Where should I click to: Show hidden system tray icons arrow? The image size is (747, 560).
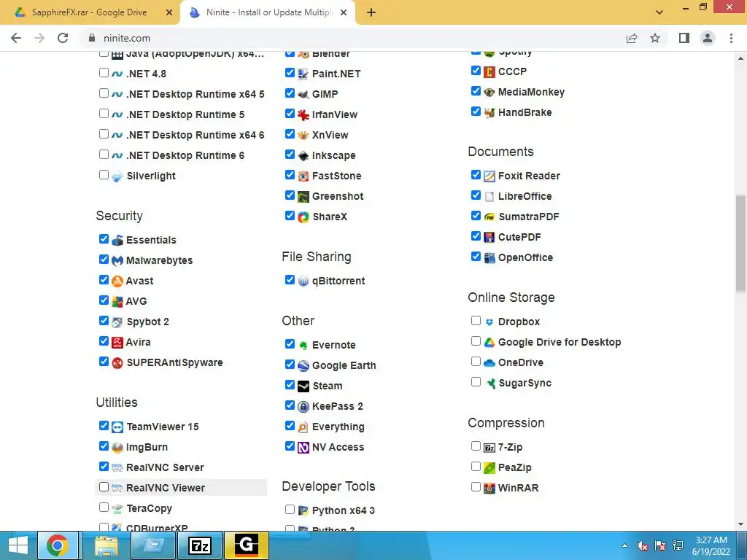tap(624, 545)
